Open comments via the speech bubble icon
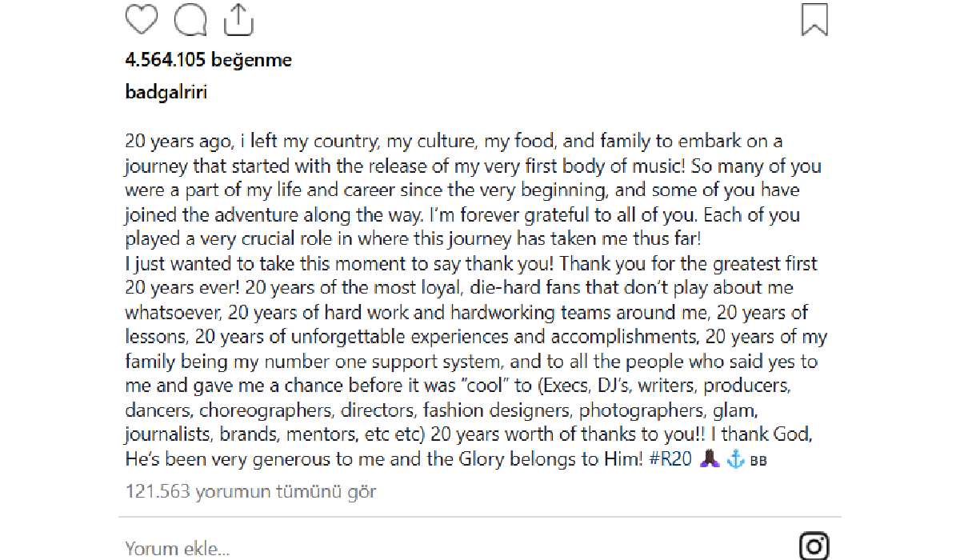The image size is (960, 560). 190,19
